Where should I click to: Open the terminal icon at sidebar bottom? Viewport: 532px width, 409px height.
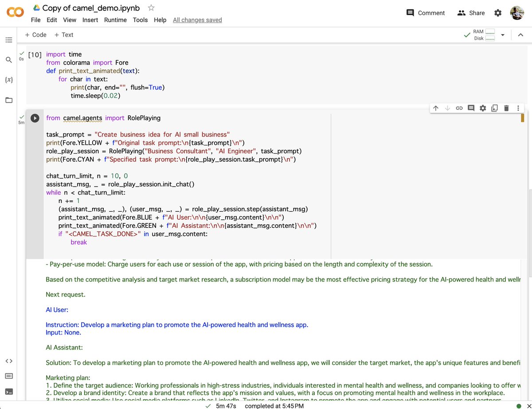point(9,392)
